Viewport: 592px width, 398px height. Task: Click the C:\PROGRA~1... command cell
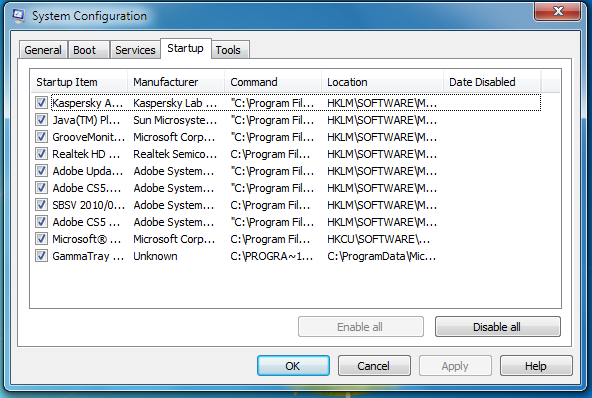point(271,256)
